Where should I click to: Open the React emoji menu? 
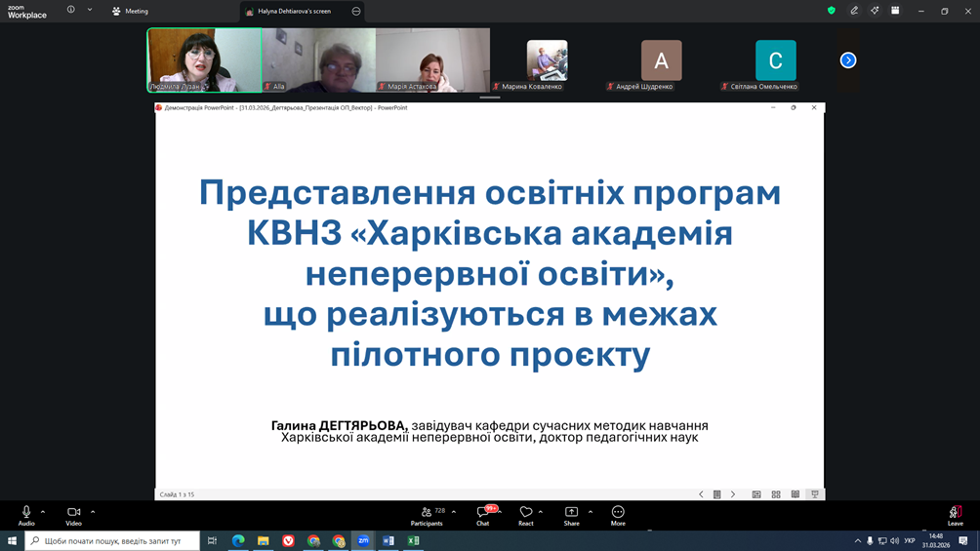tap(525, 514)
